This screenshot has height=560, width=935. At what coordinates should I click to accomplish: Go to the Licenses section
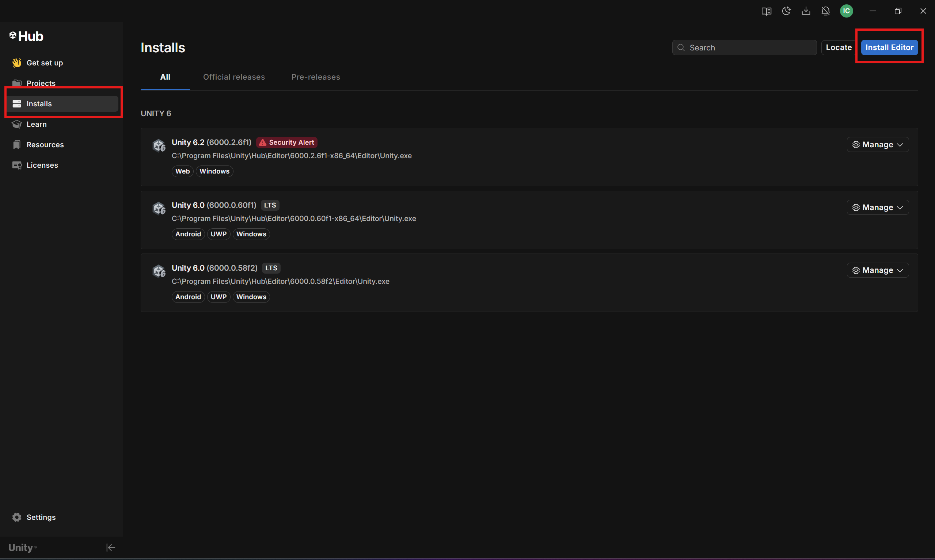pyautogui.click(x=42, y=165)
